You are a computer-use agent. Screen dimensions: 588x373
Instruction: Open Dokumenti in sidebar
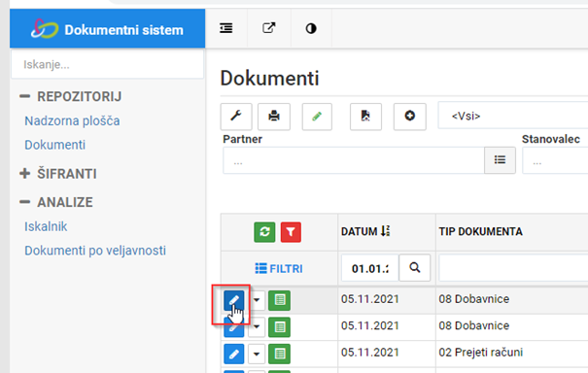tap(54, 145)
